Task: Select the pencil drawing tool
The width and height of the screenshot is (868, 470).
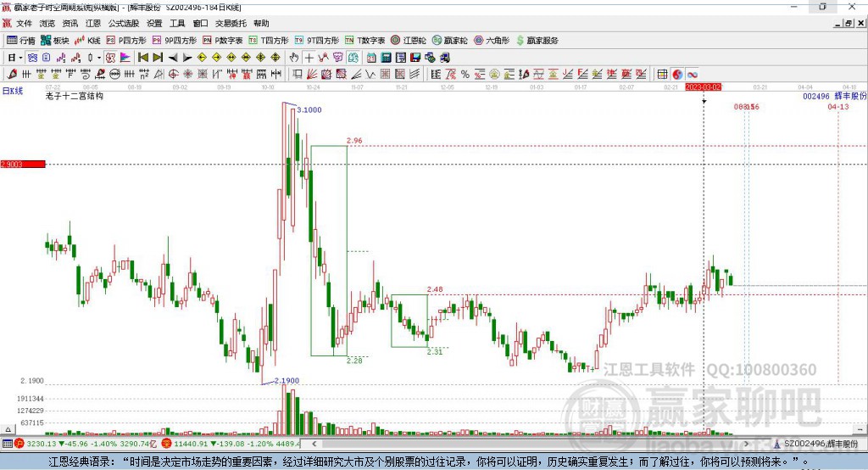Action: coord(12,75)
